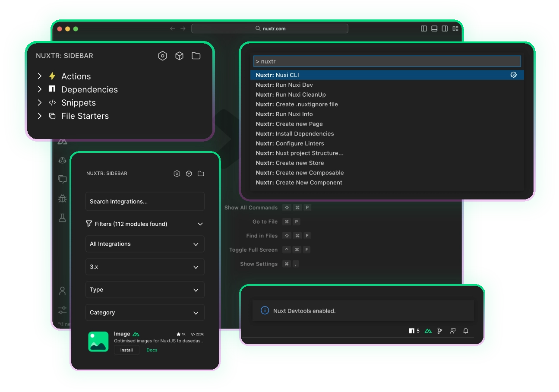Viewport: 559px width, 392px height.
Task: Open the testing flask icon in activity bar
Action: [x=63, y=218]
